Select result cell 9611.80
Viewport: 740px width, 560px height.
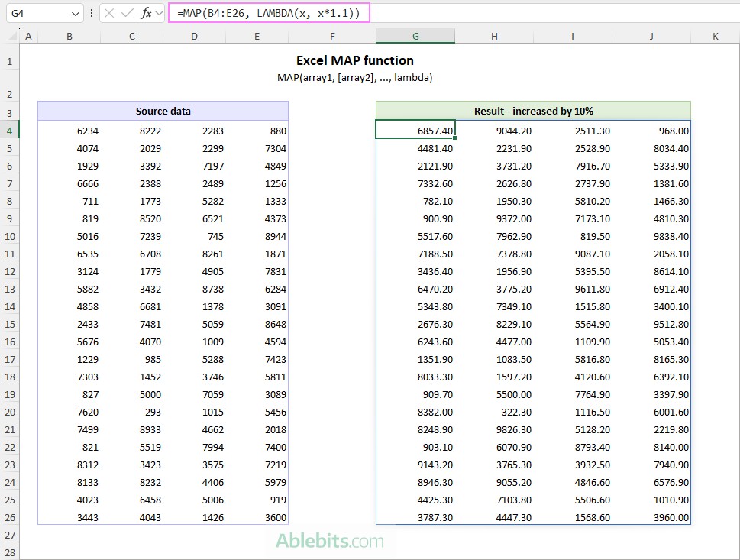click(573, 289)
